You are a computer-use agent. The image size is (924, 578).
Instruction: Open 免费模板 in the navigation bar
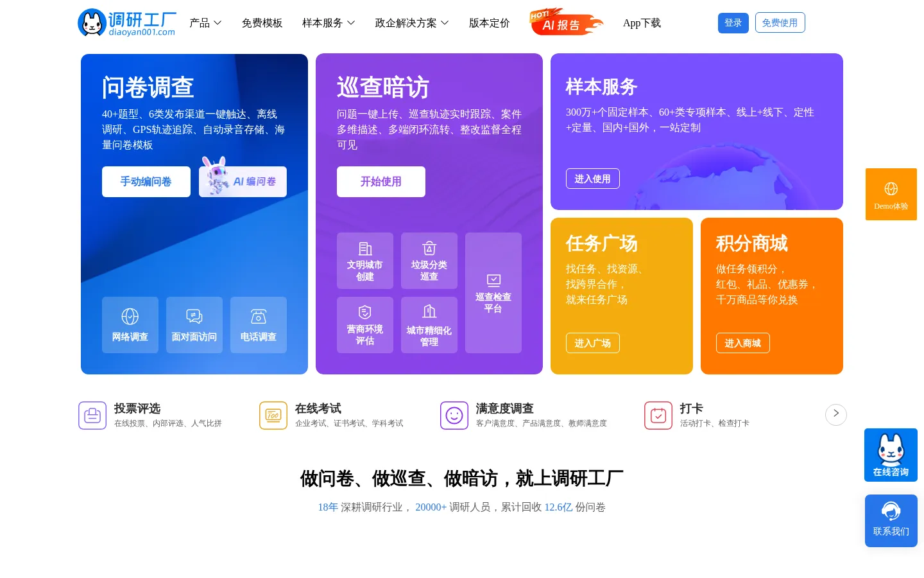click(x=262, y=23)
